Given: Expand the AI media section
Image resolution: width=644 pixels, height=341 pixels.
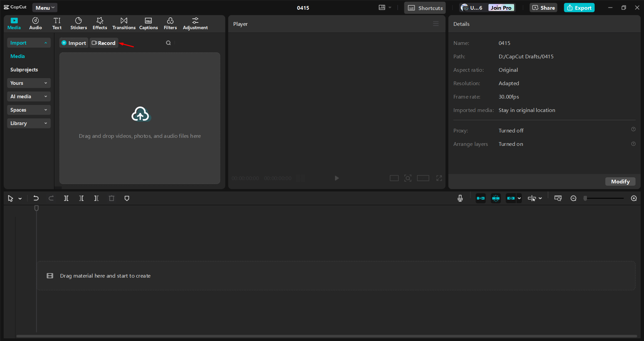Looking at the screenshot, I should click(29, 96).
